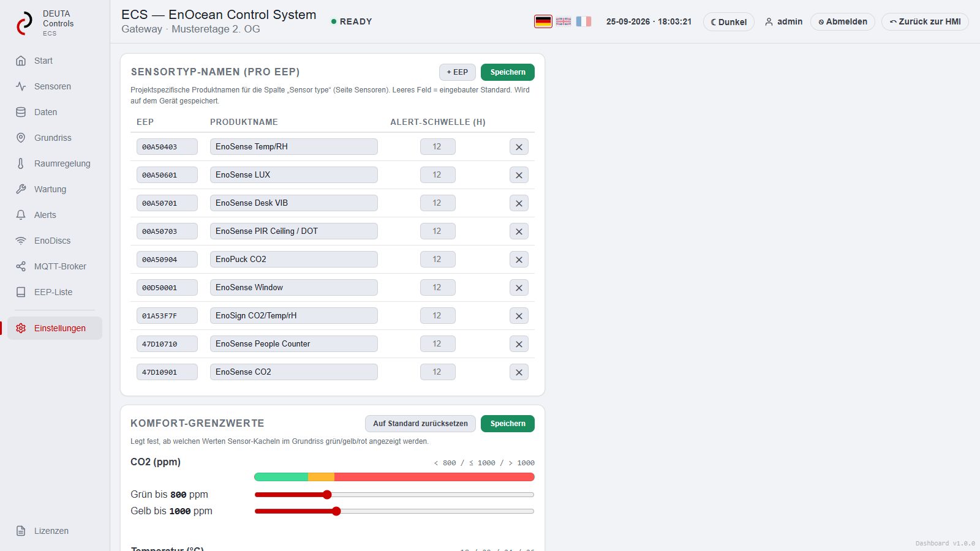Reset comfort limits to standard
The width and height of the screenshot is (980, 551).
point(420,424)
